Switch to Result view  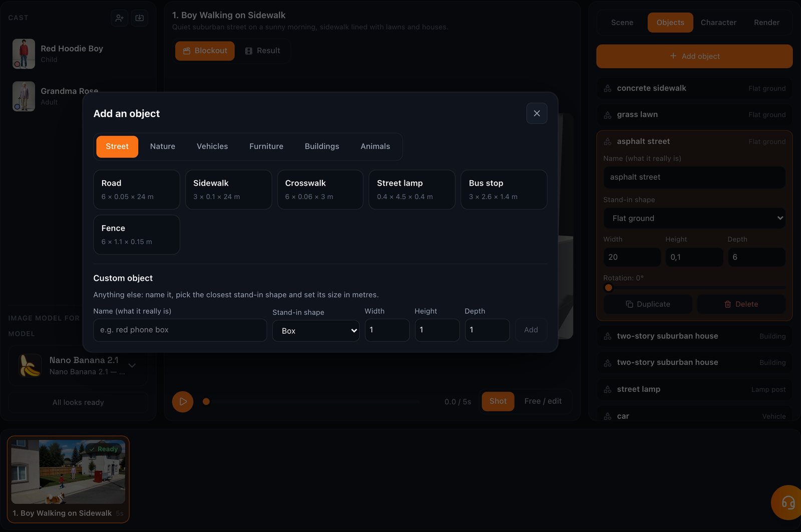262,51
